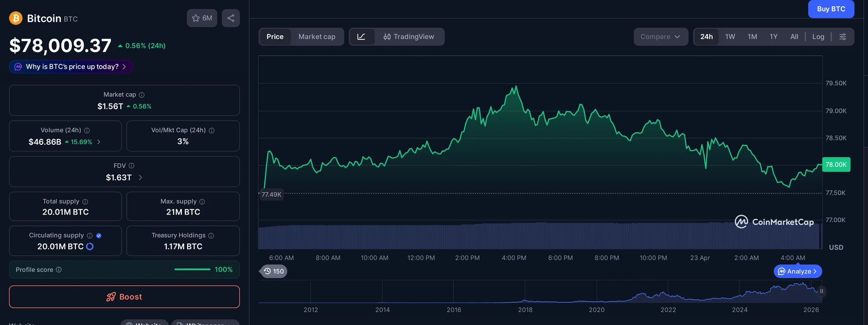The height and width of the screenshot is (325, 868).
Task: Open chart settings sliders icon
Action: 843,37
